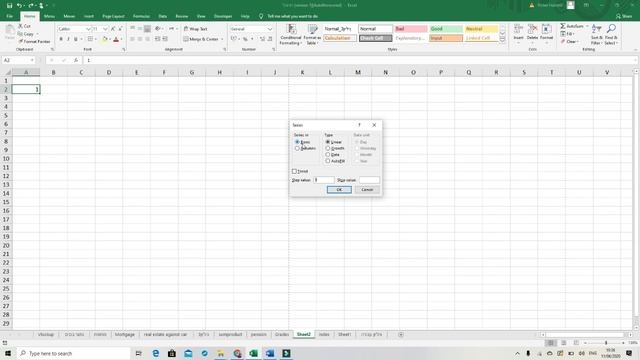Click Tell me what you want to do
The image size is (640, 360).
coord(292,16)
